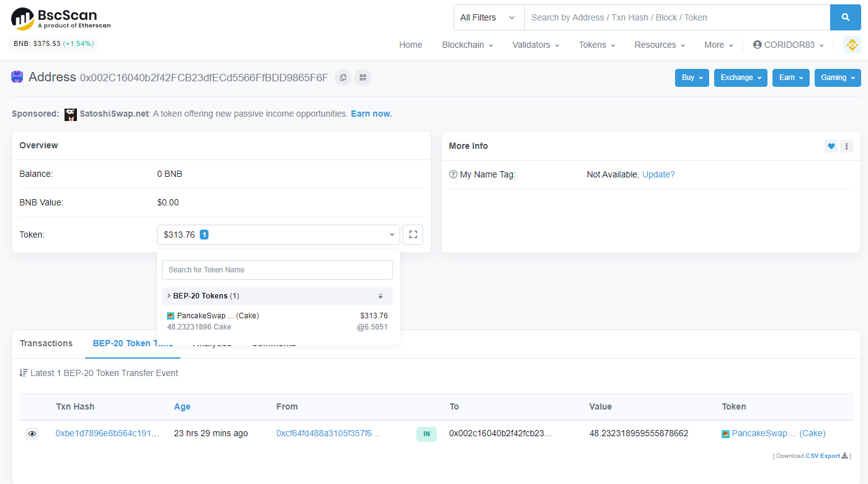Click the blue search magnifier button
The height and width of the screenshot is (484, 868).
pyautogui.click(x=846, y=17)
